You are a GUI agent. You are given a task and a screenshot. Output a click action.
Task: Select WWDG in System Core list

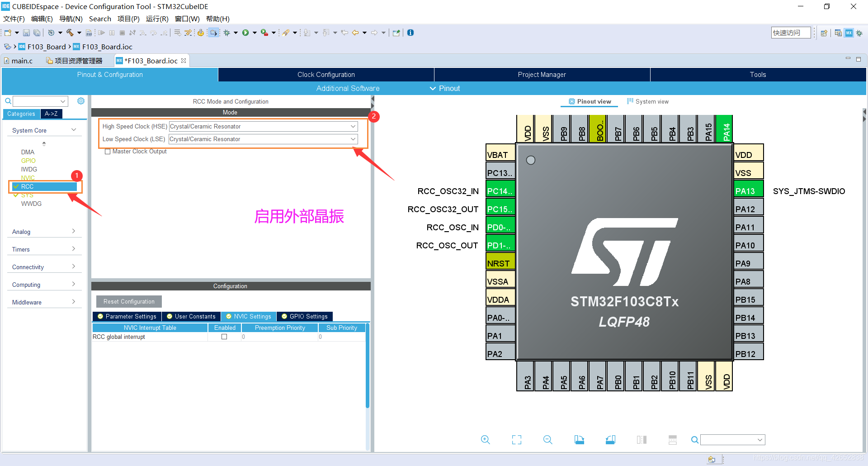[x=31, y=204]
